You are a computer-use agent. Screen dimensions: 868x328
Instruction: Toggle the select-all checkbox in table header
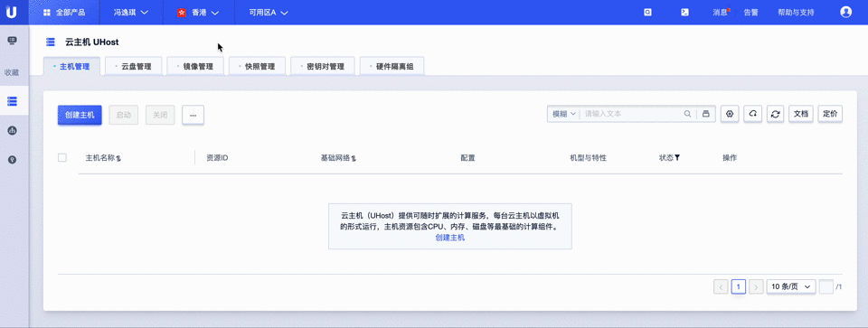click(62, 157)
